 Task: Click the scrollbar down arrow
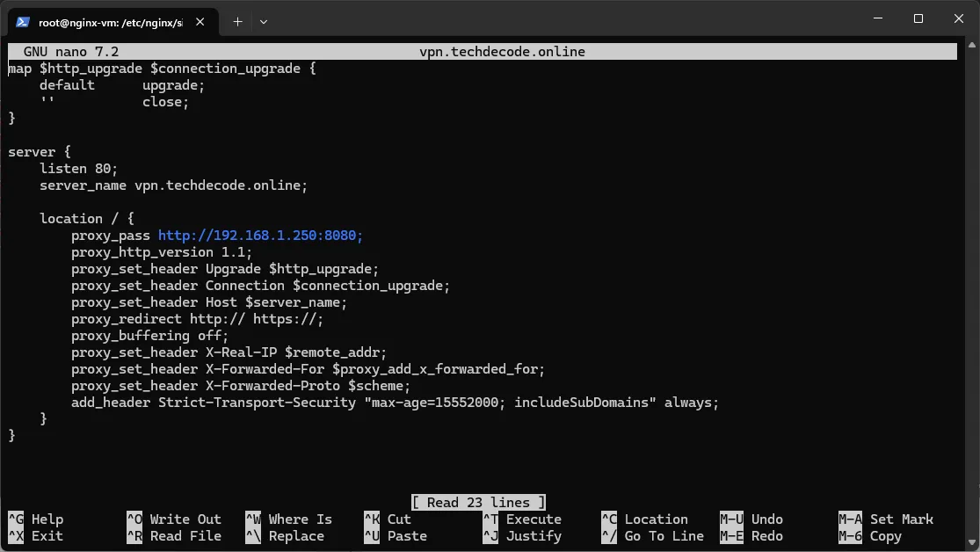[972, 542]
